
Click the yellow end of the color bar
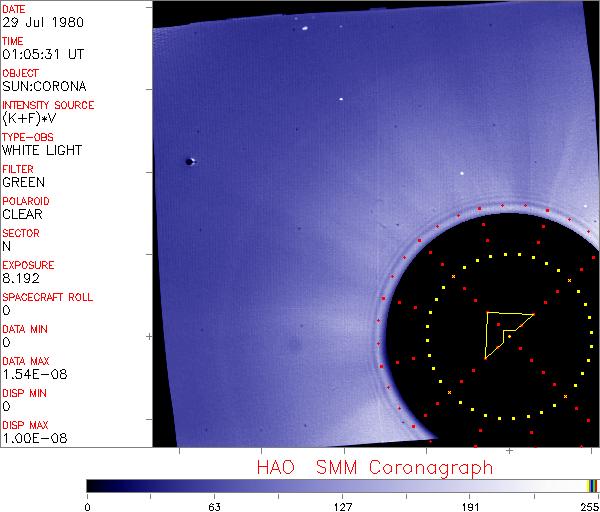point(590,485)
